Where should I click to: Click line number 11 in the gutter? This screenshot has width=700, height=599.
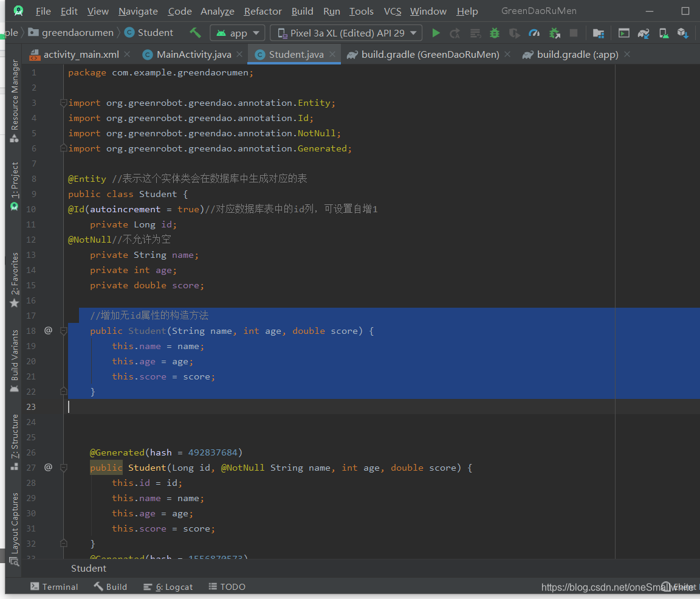point(31,224)
